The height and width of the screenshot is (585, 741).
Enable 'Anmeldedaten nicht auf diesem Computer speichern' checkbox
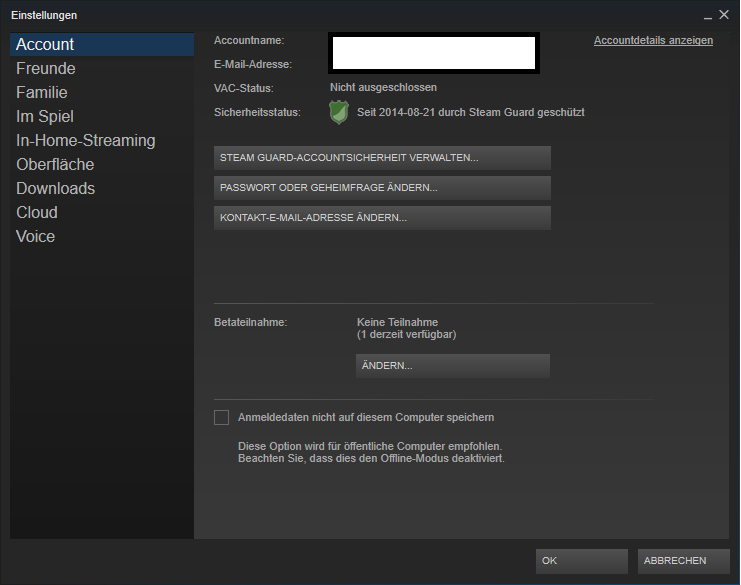click(222, 417)
